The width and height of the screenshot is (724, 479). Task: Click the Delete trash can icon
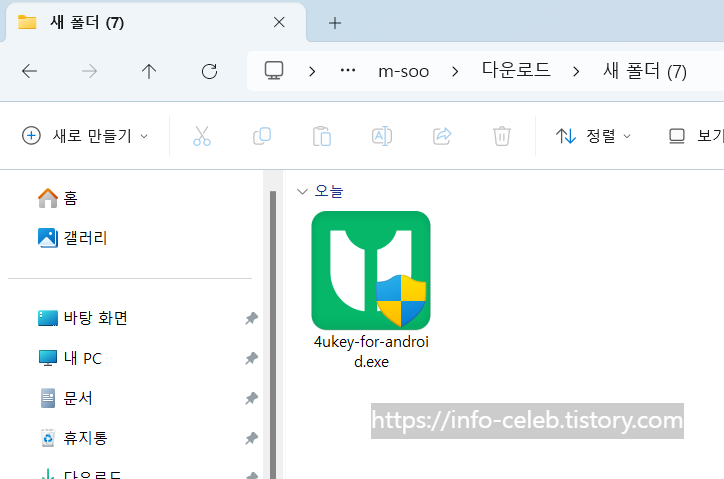501,136
